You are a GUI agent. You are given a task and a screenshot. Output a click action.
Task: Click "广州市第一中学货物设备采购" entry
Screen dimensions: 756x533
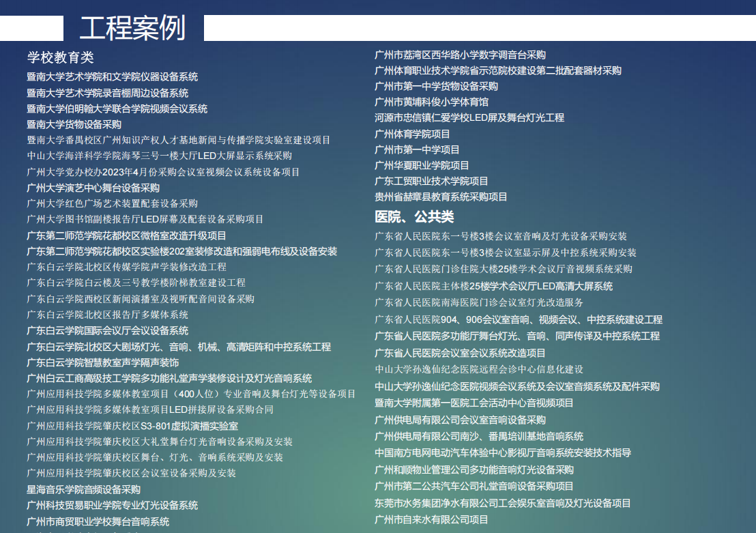tap(437, 87)
